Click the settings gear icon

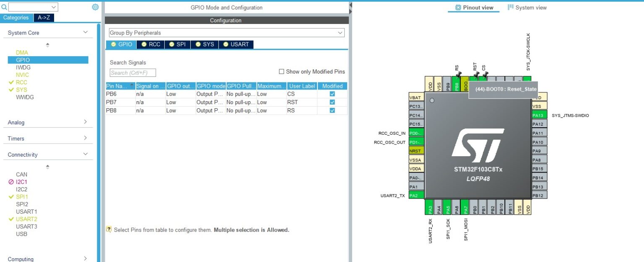[x=95, y=7]
